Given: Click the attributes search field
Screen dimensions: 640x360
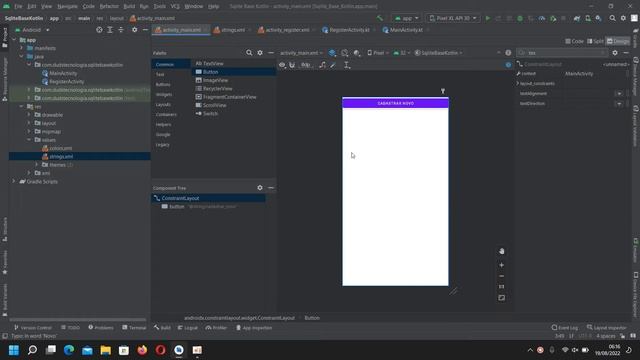Looking at the screenshot, I should pyautogui.click(x=562, y=53).
